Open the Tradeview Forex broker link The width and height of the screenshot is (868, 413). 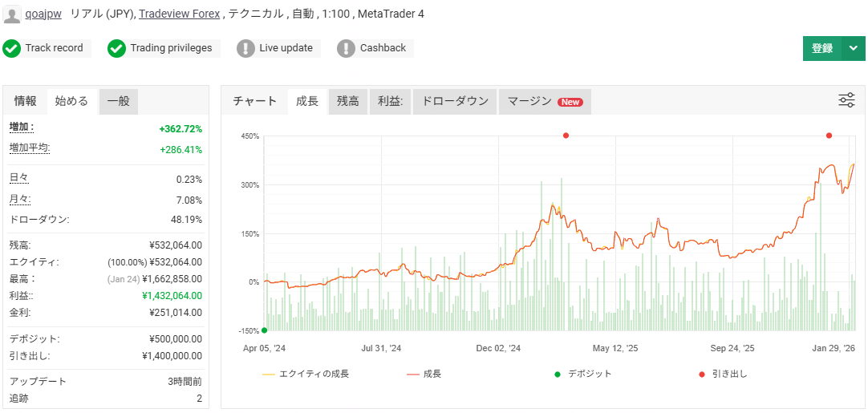coord(179,14)
